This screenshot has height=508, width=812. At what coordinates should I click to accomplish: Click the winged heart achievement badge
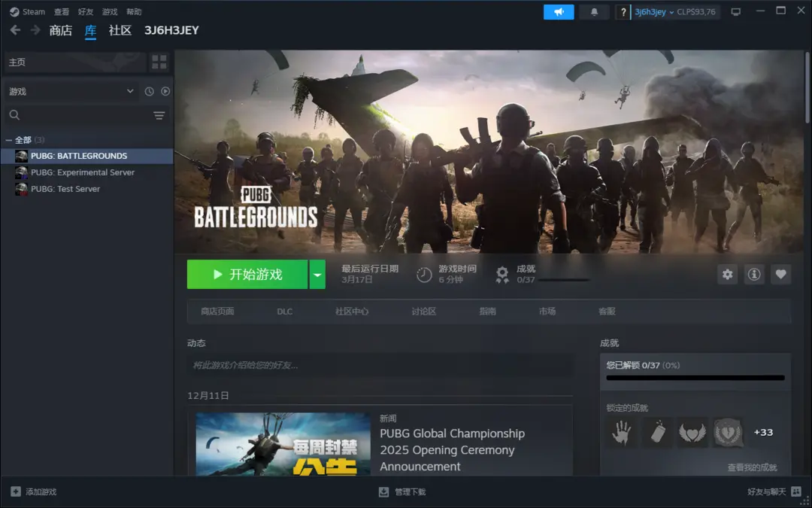[692, 432]
